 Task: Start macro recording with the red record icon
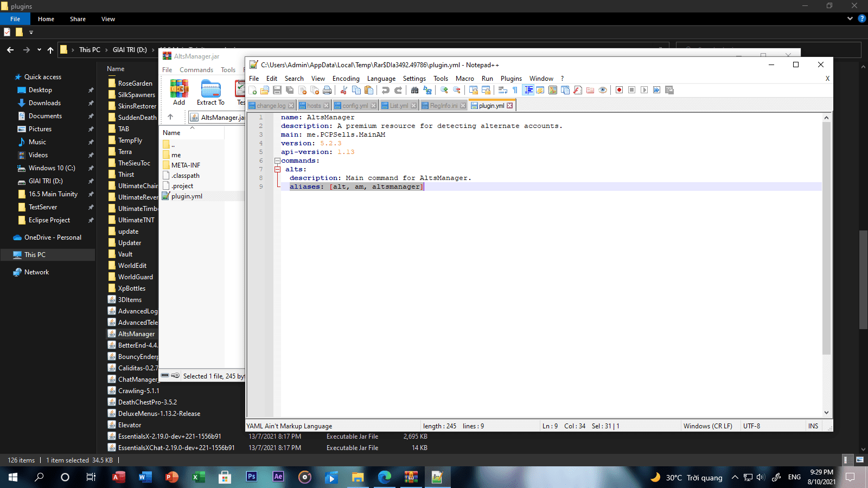pyautogui.click(x=619, y=90)
